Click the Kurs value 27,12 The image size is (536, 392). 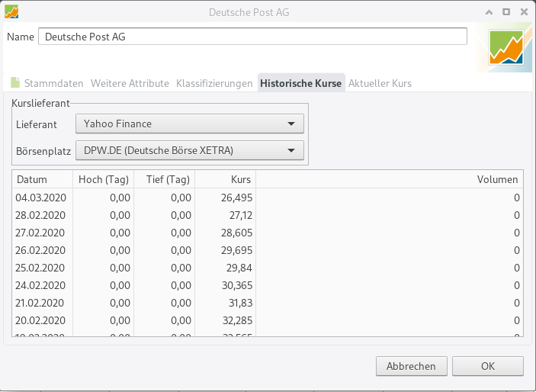[x=241, y=215]
